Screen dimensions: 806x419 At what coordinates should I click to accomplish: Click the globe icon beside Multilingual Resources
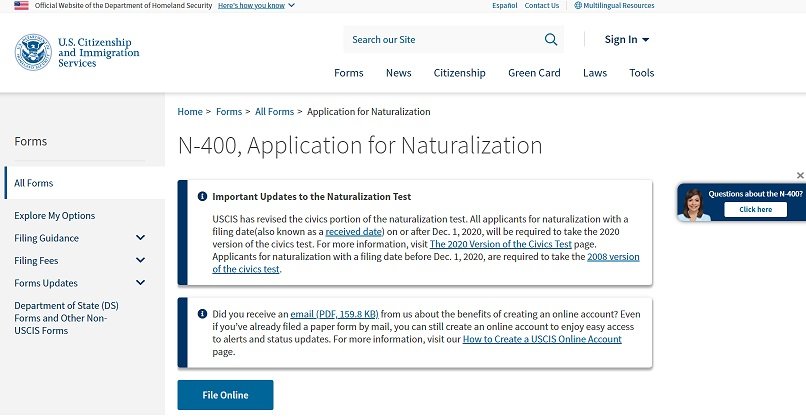click(x=578, y=5)
